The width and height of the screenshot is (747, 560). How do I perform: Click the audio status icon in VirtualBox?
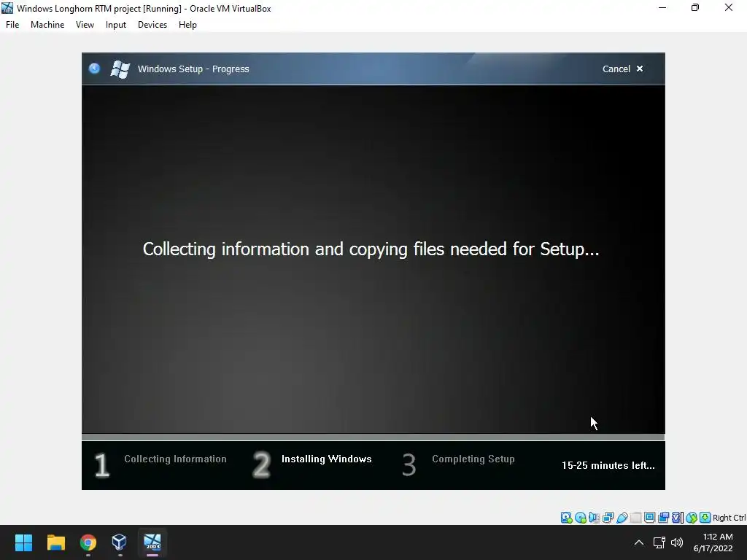pyautogui.click(x=594, y=518)
